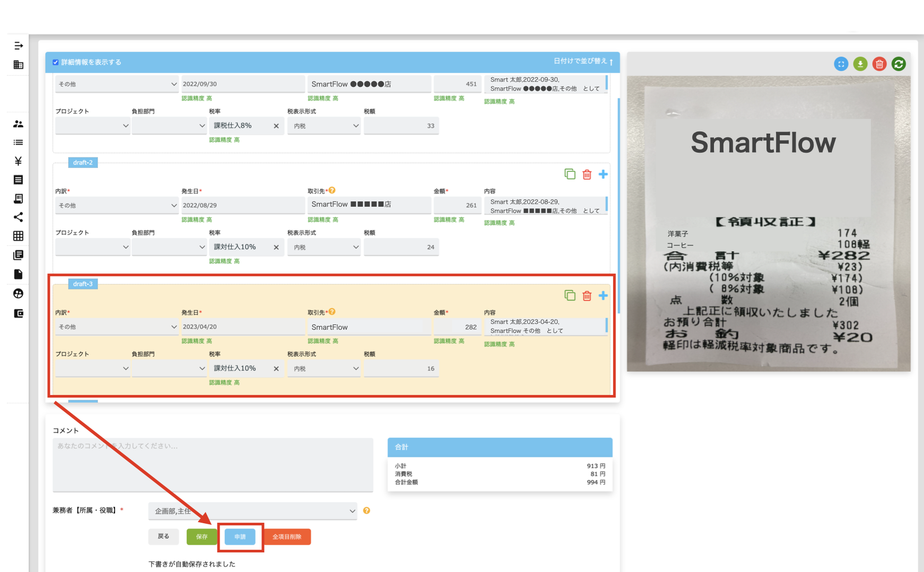
Task: Edit draft-2 発生日 field 2022/08/29
Action: click(243, 206)
